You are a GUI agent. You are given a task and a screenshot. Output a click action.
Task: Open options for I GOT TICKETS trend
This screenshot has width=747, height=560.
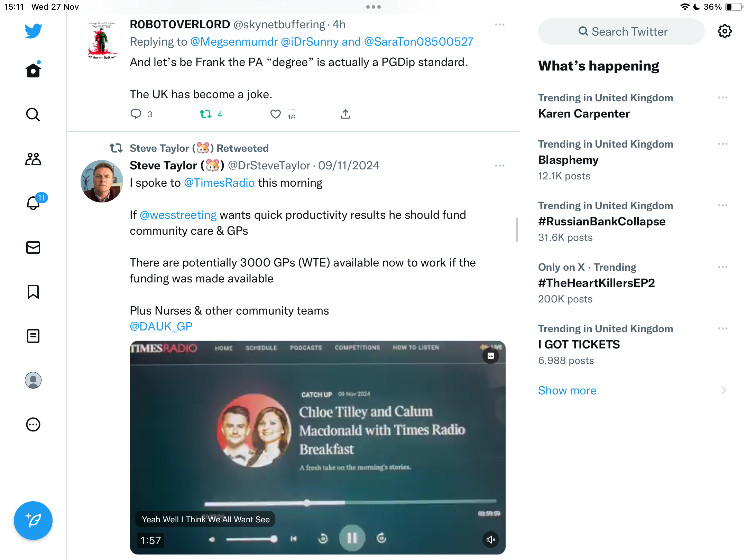[723, 328]
